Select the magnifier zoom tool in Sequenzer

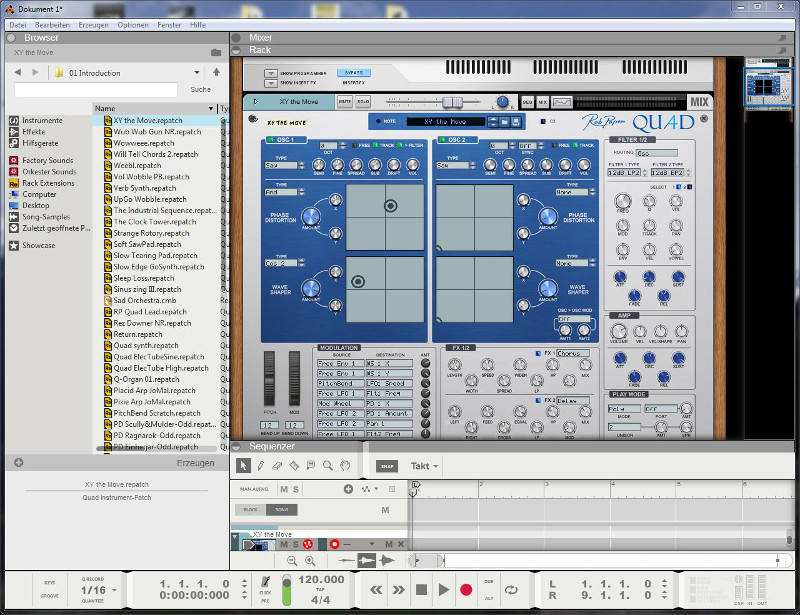[x=328, y=465]
